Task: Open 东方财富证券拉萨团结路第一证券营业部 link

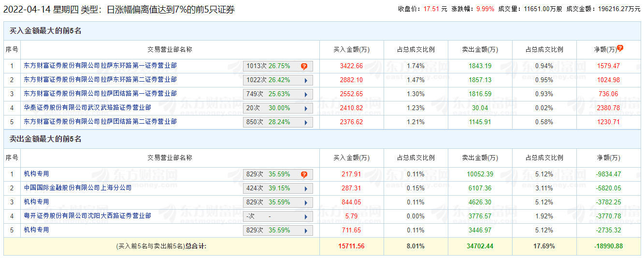Action: click(x=100, y=93)
